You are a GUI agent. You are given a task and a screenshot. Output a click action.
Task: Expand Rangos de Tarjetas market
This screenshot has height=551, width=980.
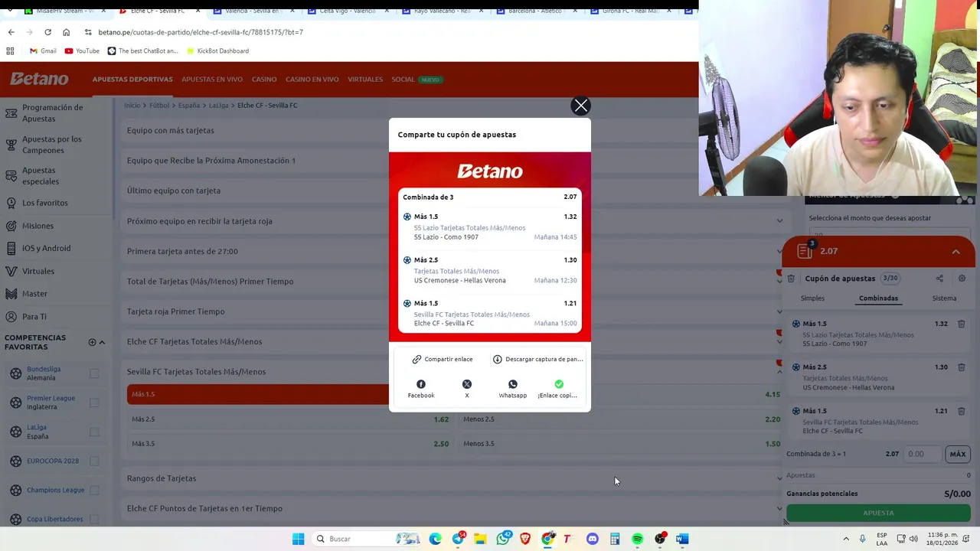[456, 478]
